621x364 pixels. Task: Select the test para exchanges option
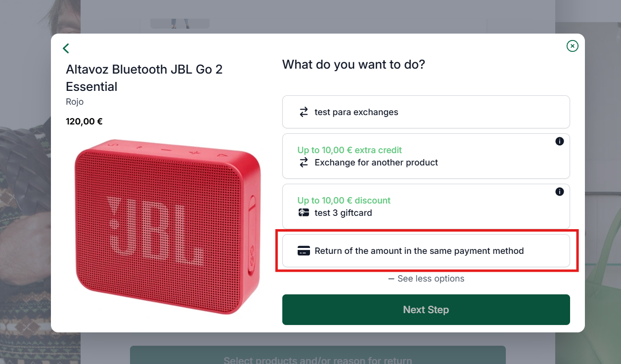426,112
